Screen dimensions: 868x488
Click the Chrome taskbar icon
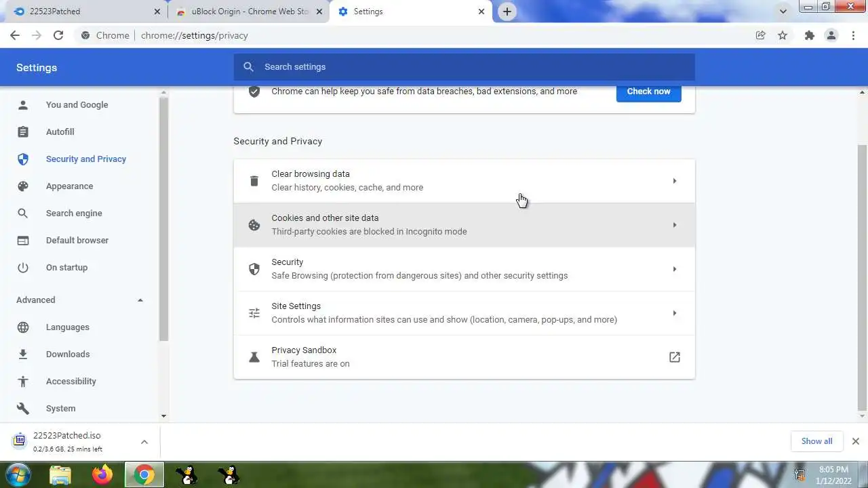tap(144, 475)
